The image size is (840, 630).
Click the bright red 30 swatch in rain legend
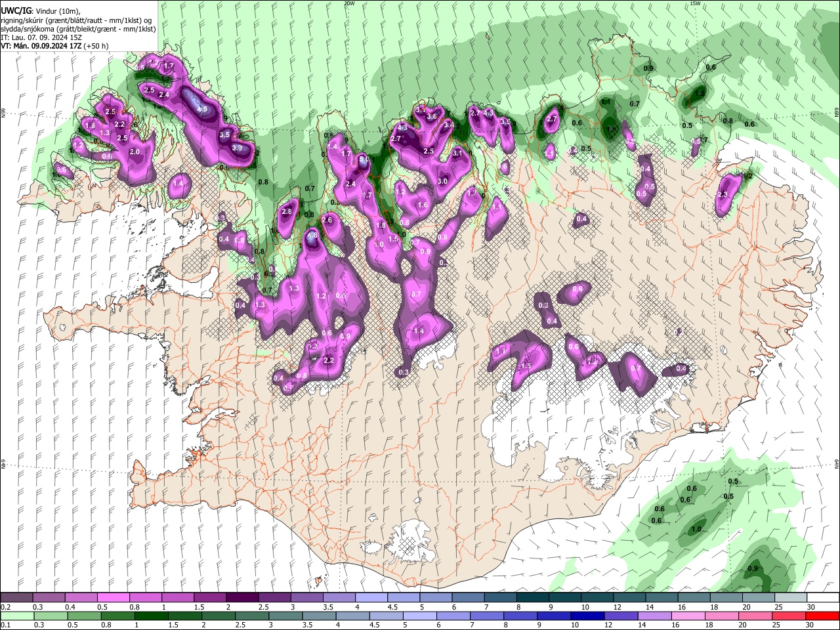823,616
